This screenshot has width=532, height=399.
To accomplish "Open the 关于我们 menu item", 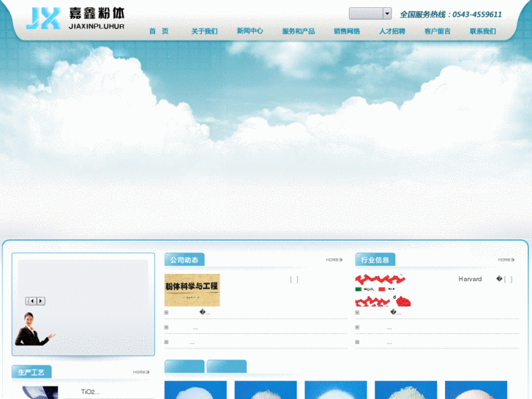I will pyautogui.click(x=204, y=31).
